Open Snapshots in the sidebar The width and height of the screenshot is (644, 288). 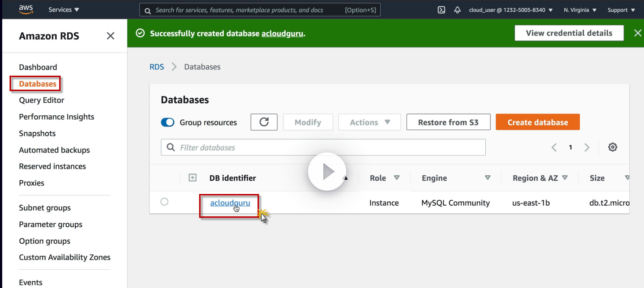coord(37,133)
